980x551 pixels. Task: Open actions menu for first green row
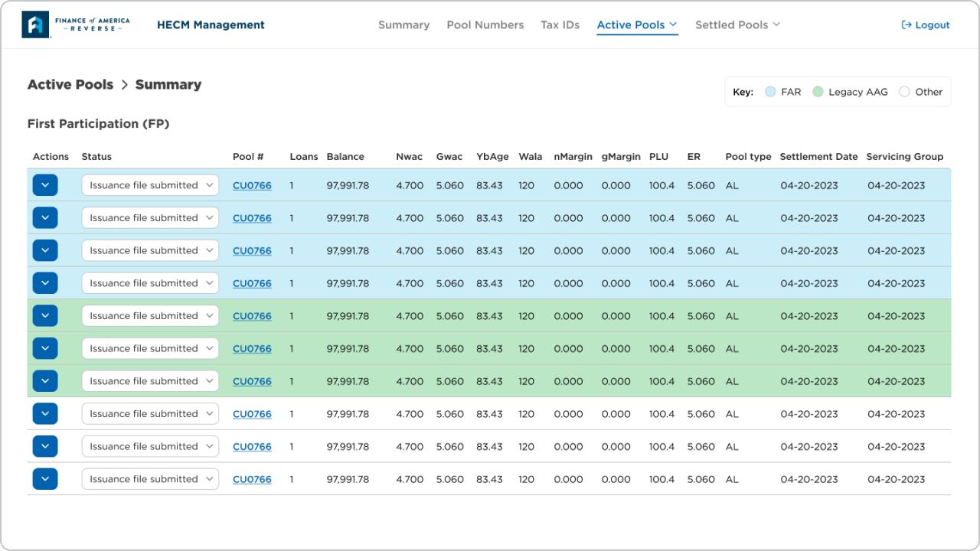[45, 316]
